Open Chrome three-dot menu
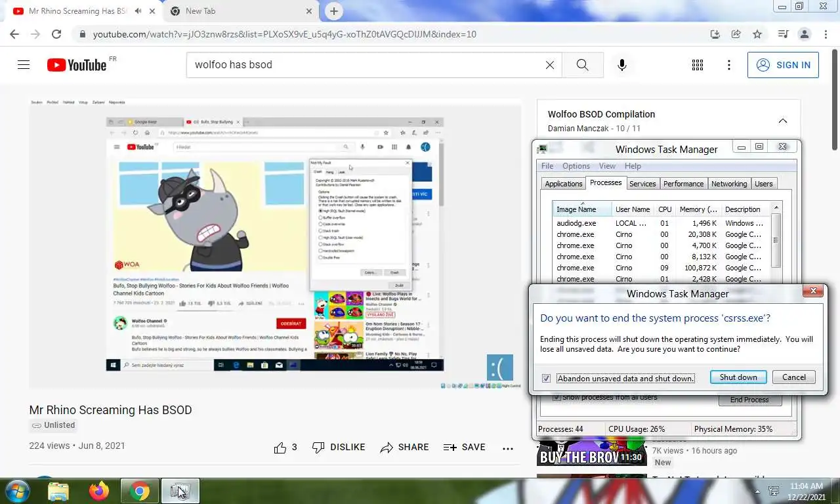 click(825, 34)
